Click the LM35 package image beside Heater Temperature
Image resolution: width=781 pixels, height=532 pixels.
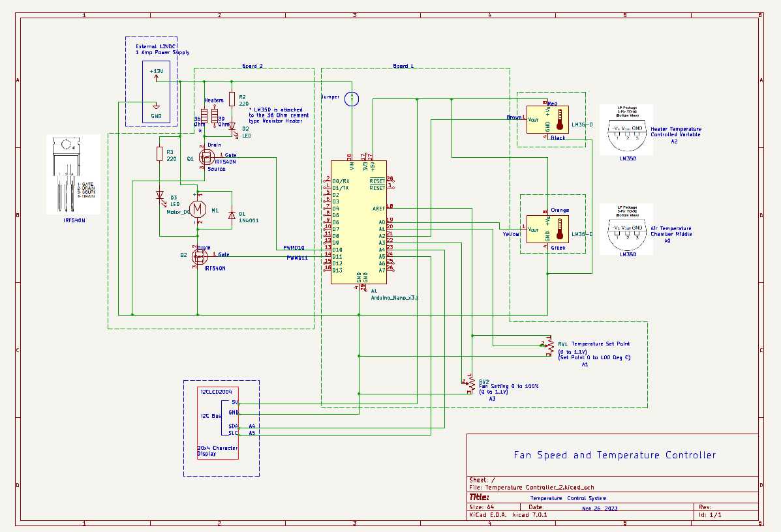[626, 130]
